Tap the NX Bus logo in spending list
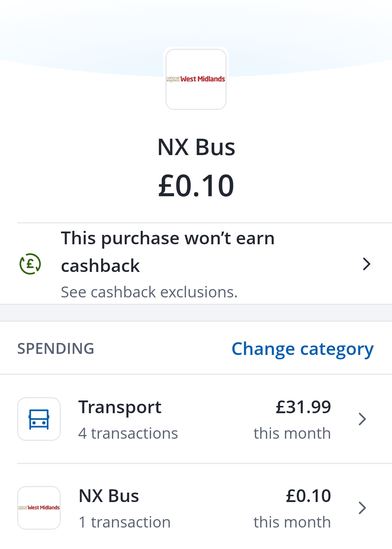 coord(39,507)
